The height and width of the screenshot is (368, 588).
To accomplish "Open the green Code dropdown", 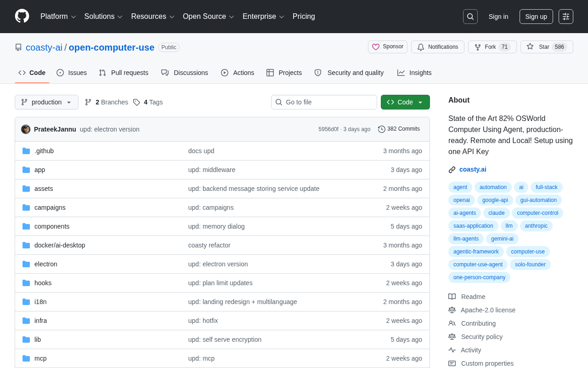I will pyautogui.click(x=405, y=102).
